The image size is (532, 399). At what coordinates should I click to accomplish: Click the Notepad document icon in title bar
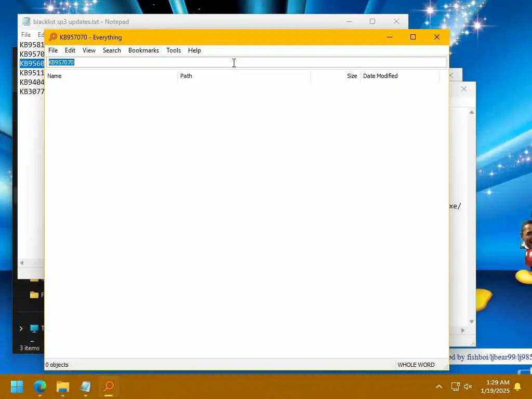pyautogui.click(x=26, y=22)
